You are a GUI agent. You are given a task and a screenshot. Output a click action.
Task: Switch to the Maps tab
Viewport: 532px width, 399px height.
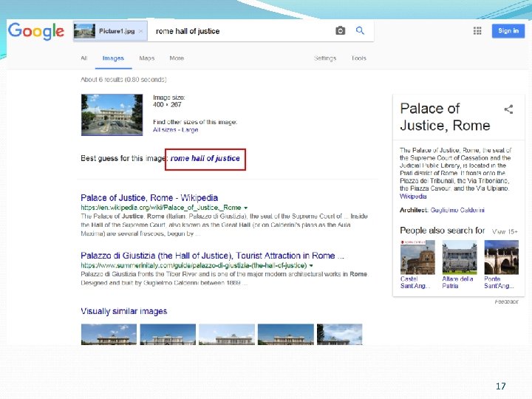click(x=147, y=58)
